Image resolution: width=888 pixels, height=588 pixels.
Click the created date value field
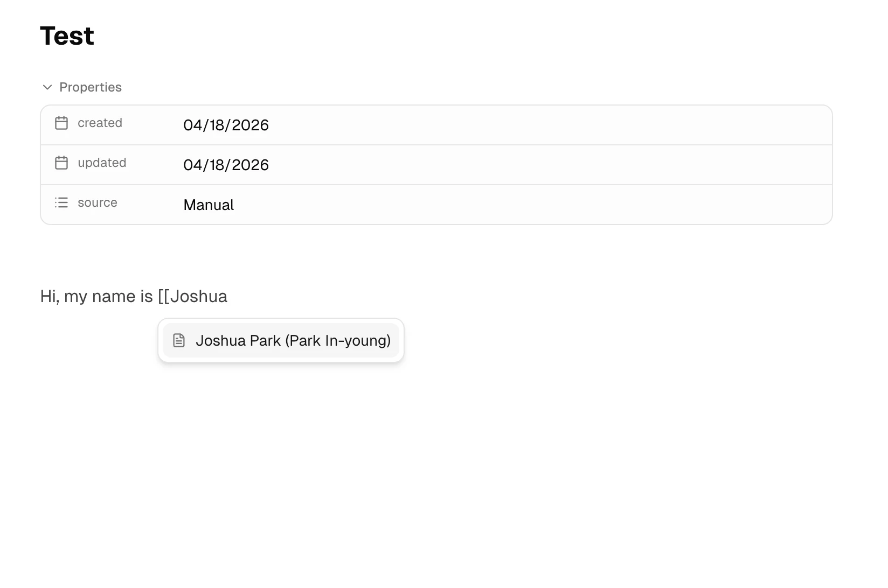point(226,125)
